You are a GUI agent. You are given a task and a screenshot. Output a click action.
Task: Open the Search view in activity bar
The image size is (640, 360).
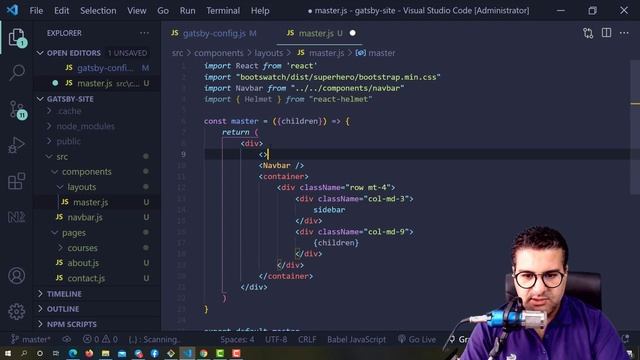pos(17,73)
